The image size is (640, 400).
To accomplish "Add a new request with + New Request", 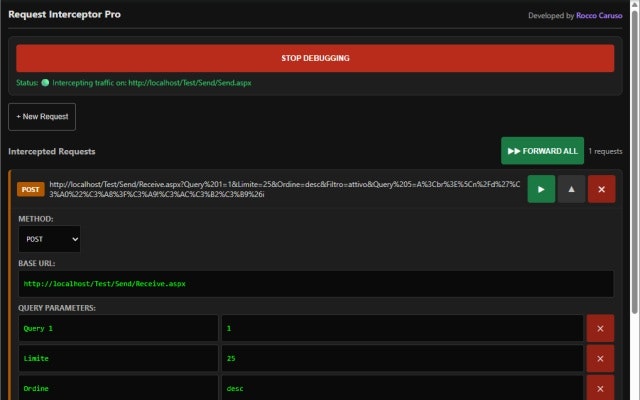I will (x=42, y=117).
